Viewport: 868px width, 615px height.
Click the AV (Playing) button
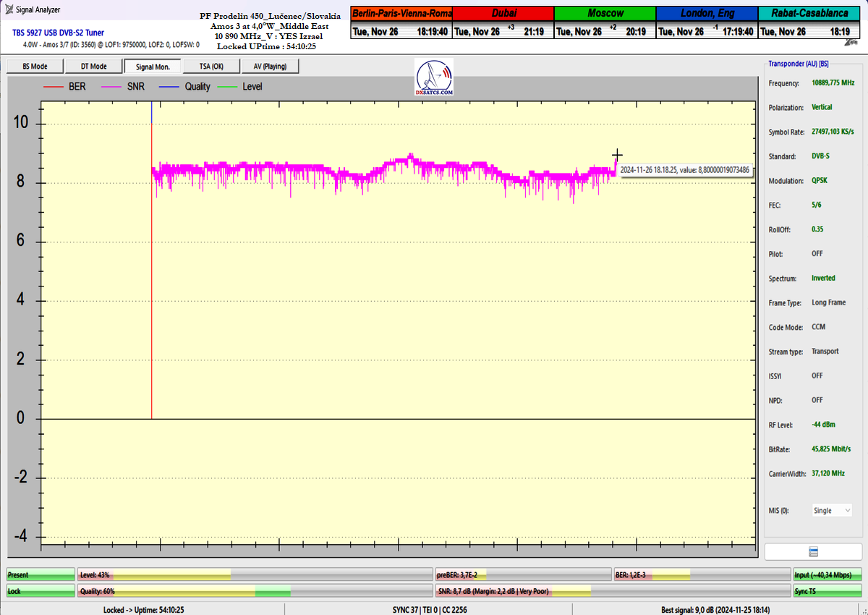[270, 67]
